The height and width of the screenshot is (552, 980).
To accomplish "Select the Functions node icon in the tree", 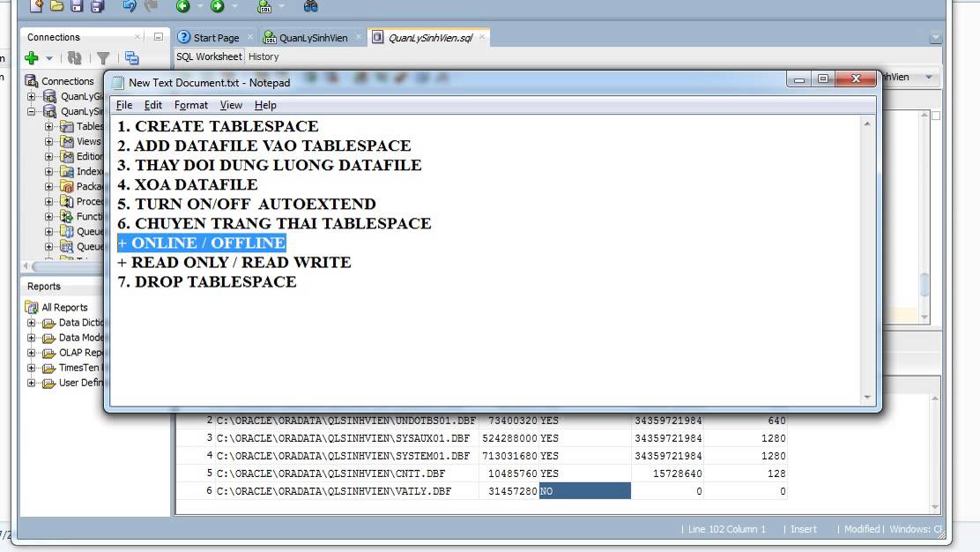I will click(67, 217).
